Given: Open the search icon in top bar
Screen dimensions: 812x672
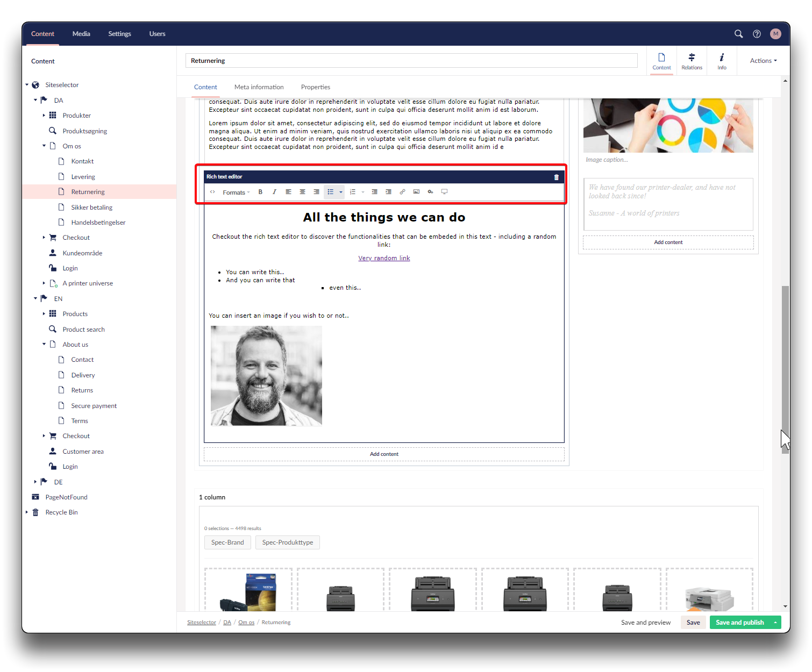Looking at the screenshot, I should click(x=738, y=34).
